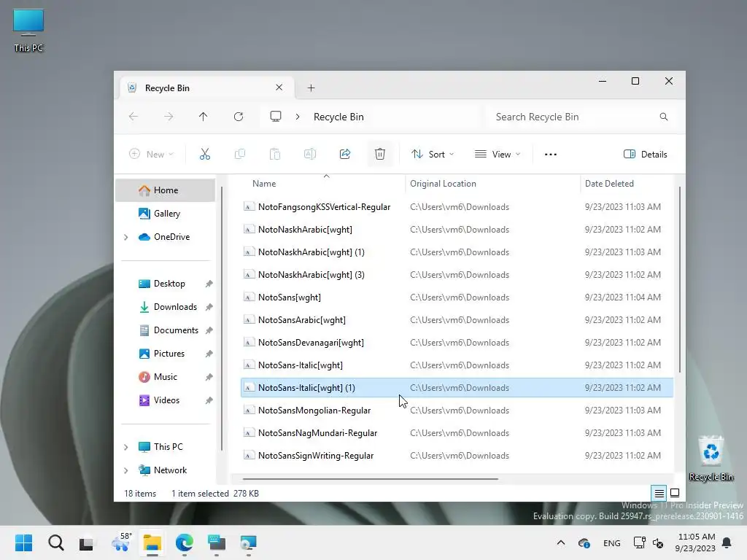Show hidden icons in system tray
747x560 pixels.
(x=561, y=542)
